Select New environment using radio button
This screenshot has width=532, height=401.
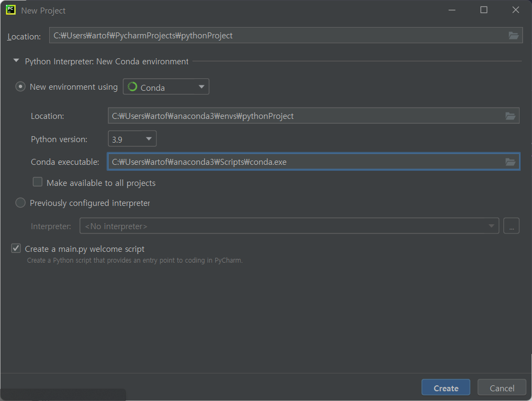21,86
